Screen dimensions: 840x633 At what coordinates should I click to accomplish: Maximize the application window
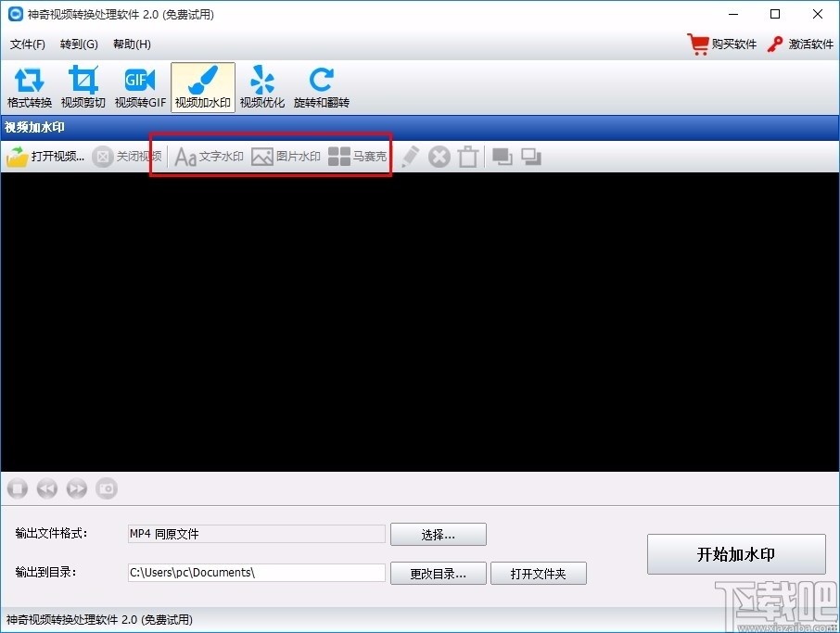coord(775,15)
